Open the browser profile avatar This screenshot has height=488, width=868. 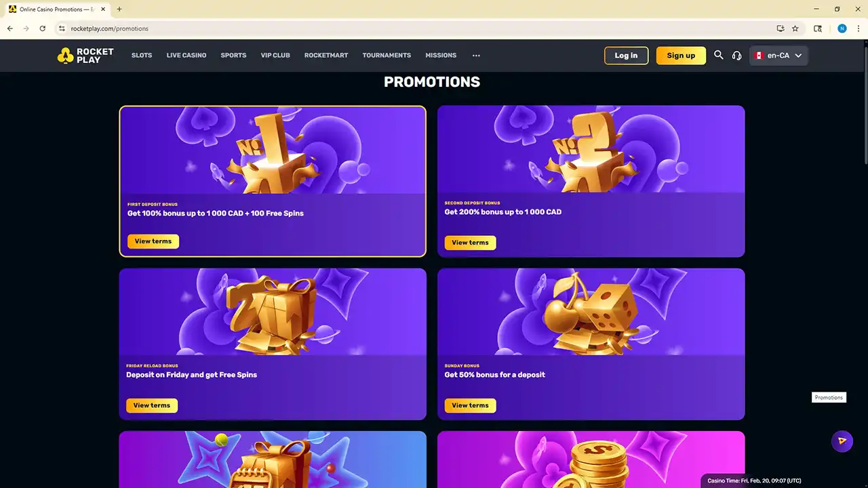click(x=842, y=28)
